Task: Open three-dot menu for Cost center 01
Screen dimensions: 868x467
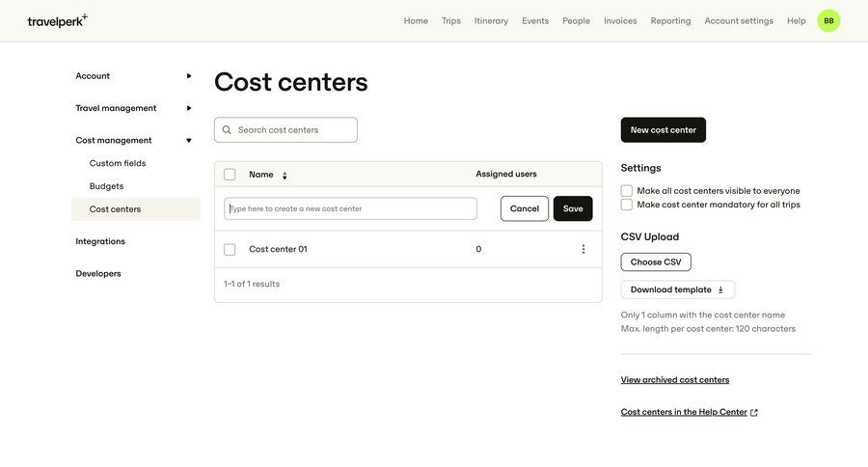Action: [x=583, y=249]
